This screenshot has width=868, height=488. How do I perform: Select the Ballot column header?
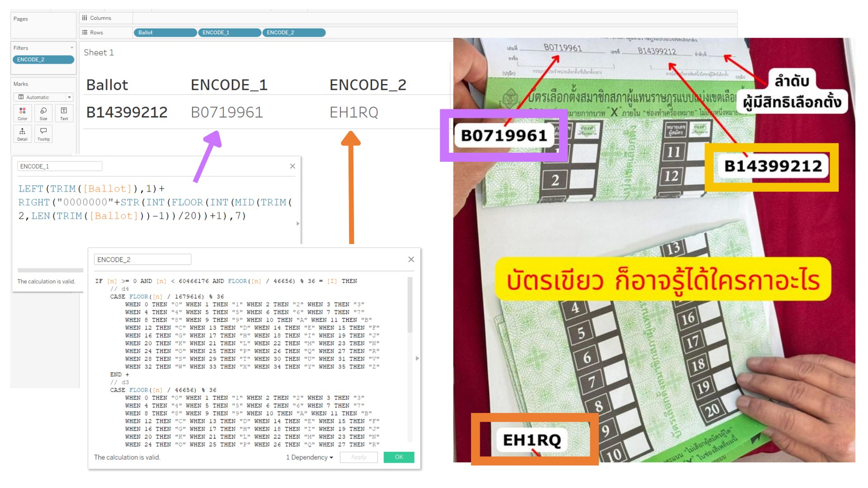(x=107, y=85)
